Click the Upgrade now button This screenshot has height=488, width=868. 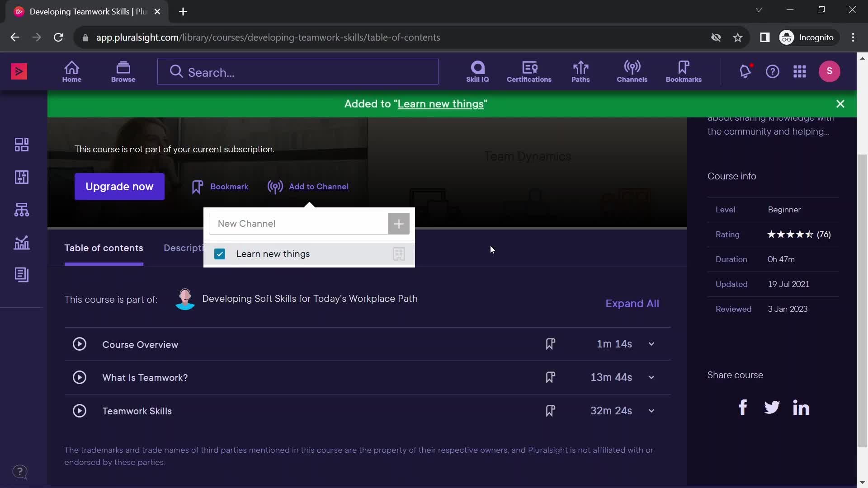click(x=119, y=187)
